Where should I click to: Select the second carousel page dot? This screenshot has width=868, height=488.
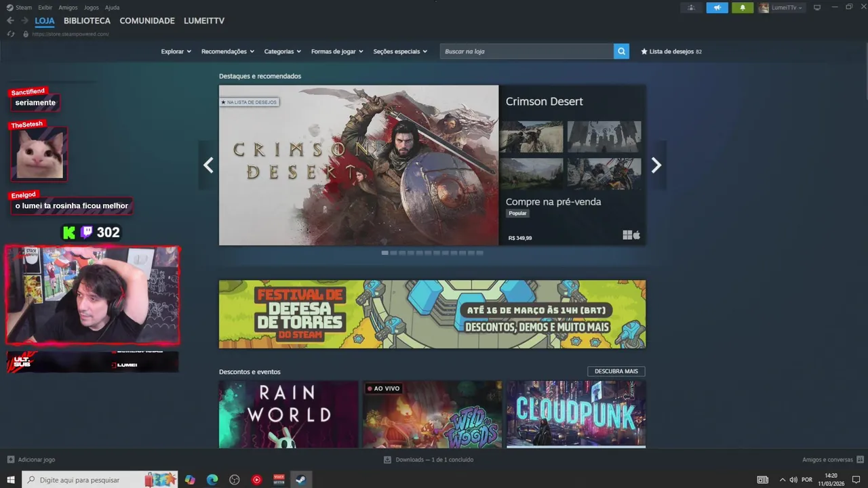click(393, 253)
